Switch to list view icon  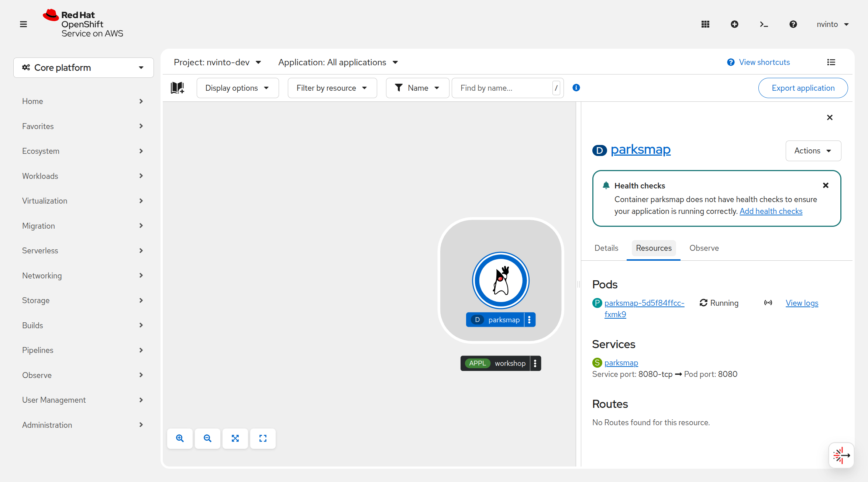point(831,62)
